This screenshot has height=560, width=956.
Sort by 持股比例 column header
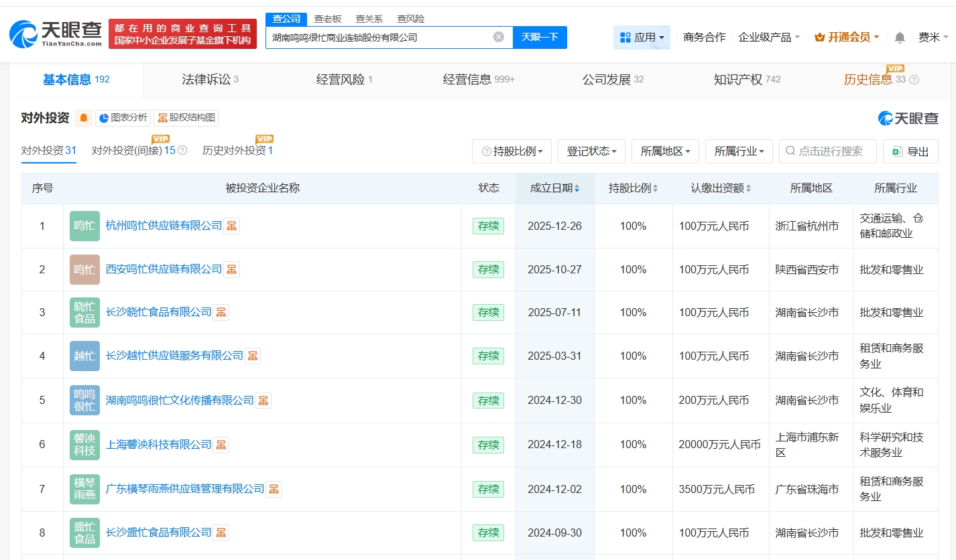[633, 188]
